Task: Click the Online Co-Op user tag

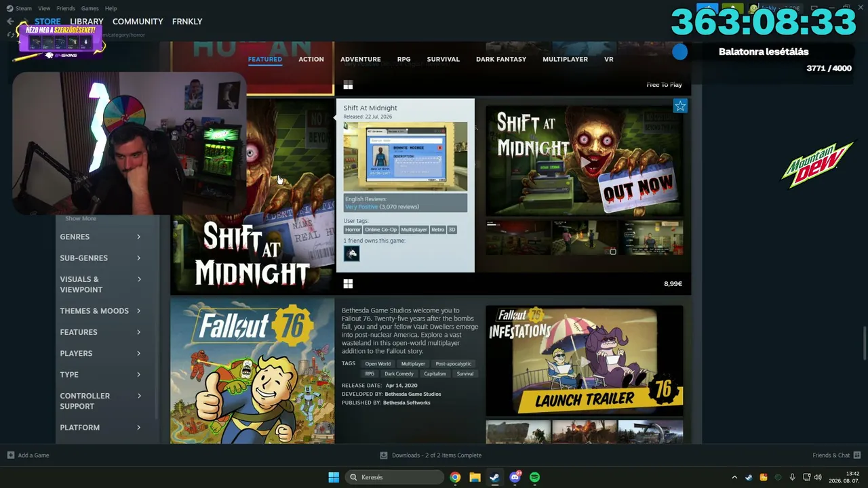Action: click(x=380, y=230)
